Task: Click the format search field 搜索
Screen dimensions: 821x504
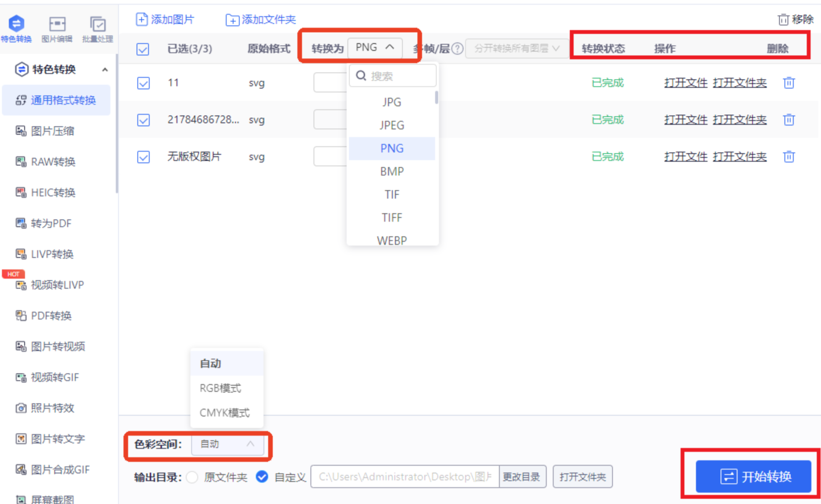Action: click(x=393, y=76)
